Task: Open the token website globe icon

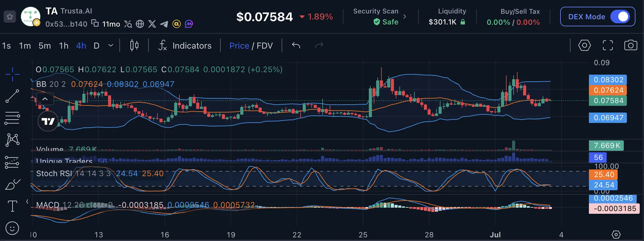Action: pyautogui.click(x=140, y=24)
